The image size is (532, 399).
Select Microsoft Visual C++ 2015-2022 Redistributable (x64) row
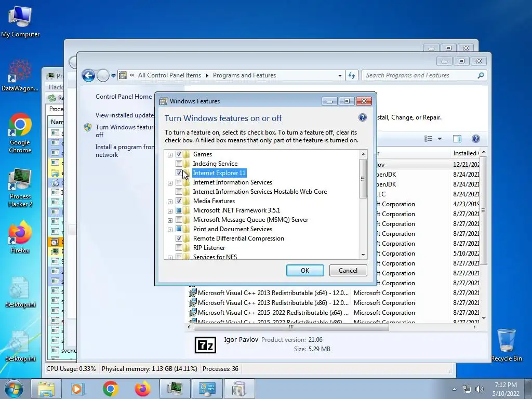(x=334, y=312)
